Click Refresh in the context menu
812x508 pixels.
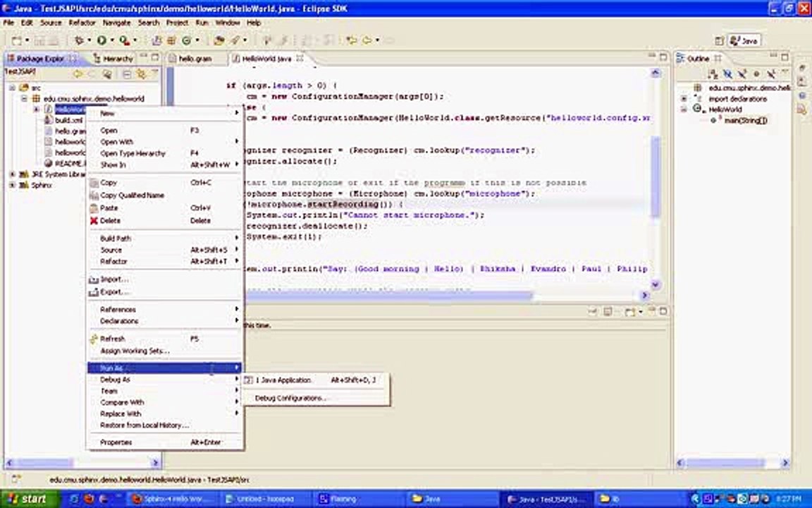pos(164,339)
